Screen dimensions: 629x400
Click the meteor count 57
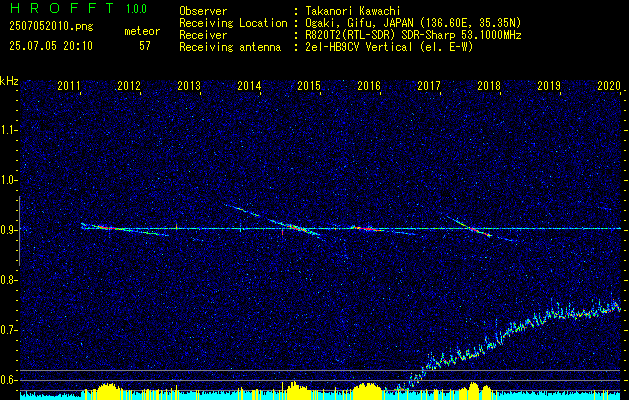pyautogui.click(x=145, y=46)
